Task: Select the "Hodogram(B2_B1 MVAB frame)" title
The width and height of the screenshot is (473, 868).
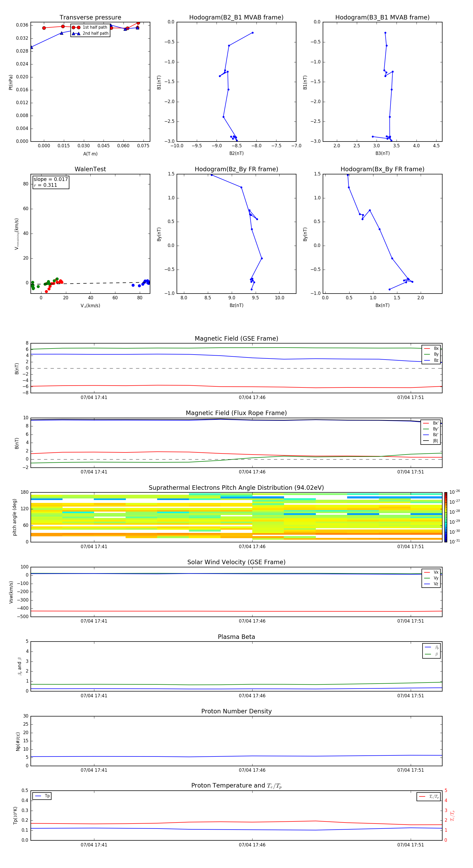Action: tap(236, 18)
